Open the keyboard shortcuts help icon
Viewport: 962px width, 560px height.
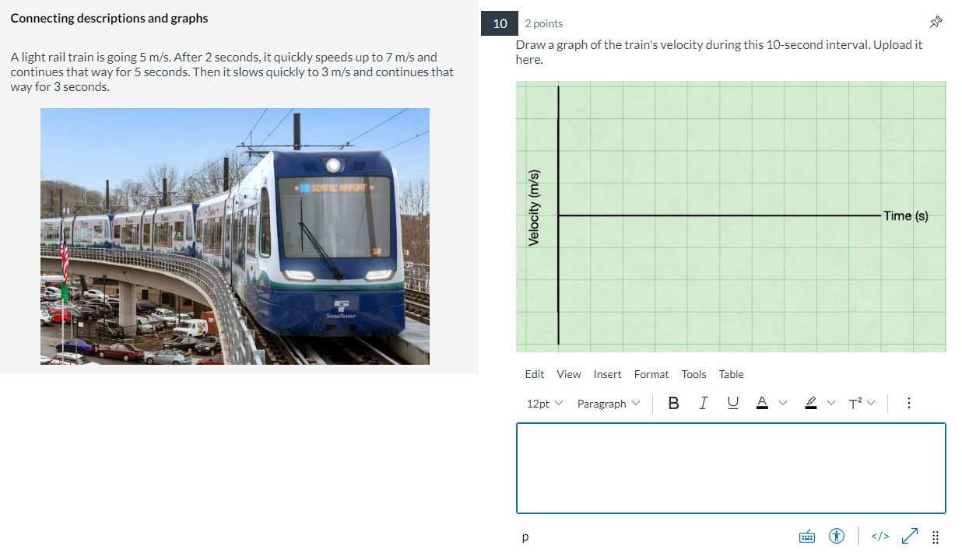click(806, 536)
